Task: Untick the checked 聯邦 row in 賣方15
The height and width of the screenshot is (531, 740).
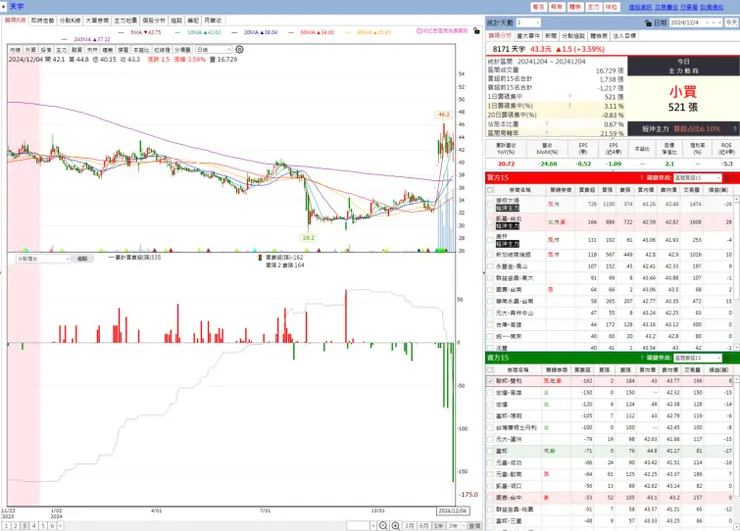Action: point(490,380)
